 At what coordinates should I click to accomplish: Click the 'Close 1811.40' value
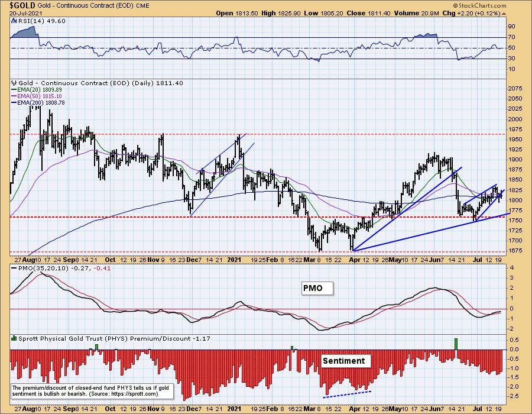368,13
